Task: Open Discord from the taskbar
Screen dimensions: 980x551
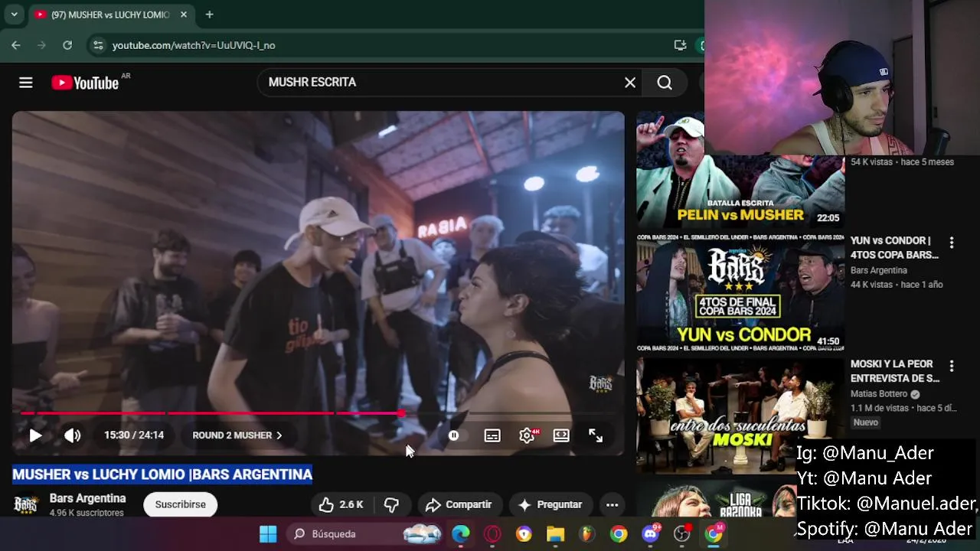Action: click(x=651, y=534)
